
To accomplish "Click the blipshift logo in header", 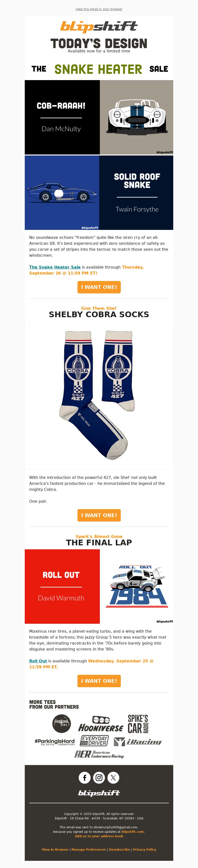I will click(x=99, y=26).
